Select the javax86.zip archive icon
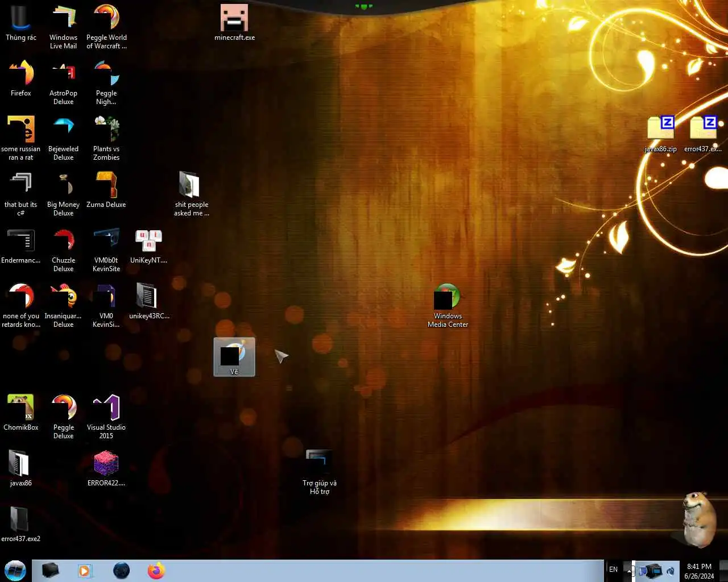728x582 pixels. point(660,134)
